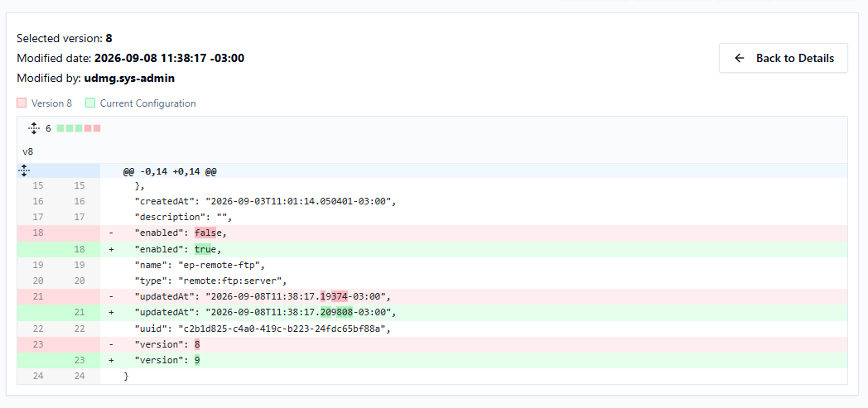This screenshot has width=868, height=408.
Task: Click the left arrow icon in Back to Details
Action: [x=739, y=58]
